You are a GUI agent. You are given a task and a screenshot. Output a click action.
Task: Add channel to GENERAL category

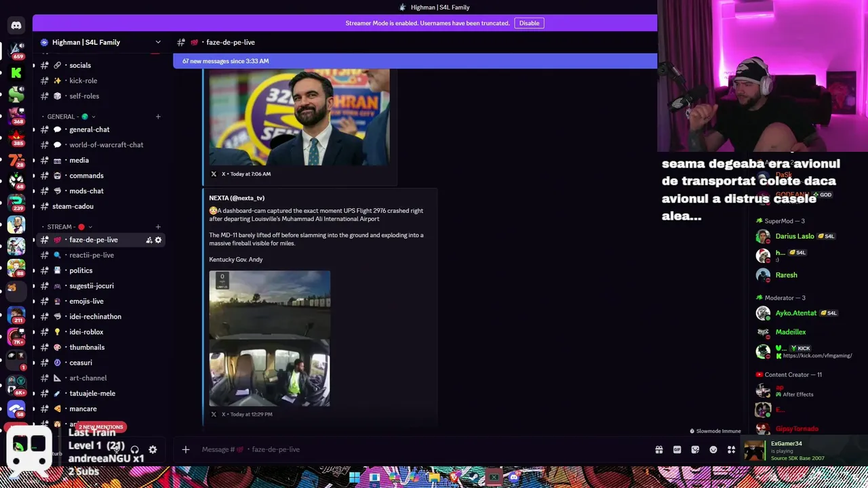(158, 117)
